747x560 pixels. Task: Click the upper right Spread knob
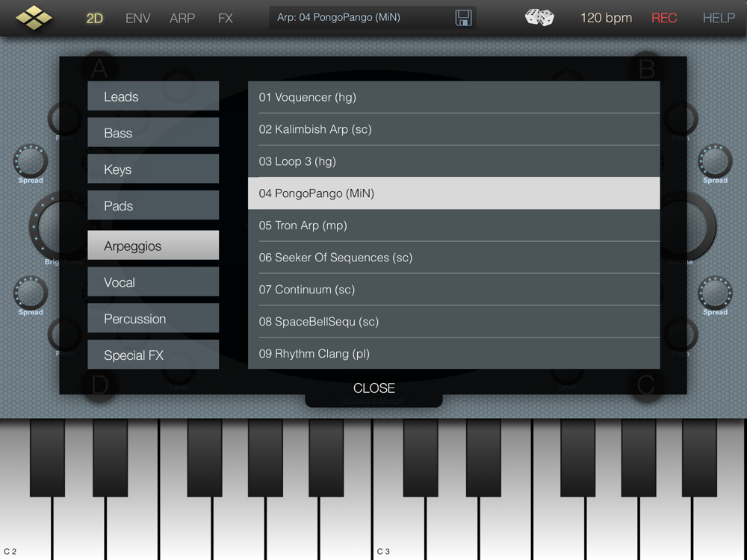[x=715, y=161]
